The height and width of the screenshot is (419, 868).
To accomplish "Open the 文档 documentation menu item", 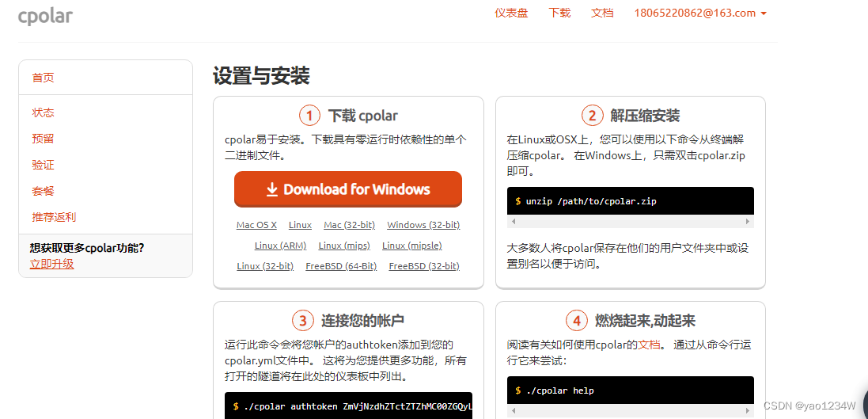I will coord(602,13).
